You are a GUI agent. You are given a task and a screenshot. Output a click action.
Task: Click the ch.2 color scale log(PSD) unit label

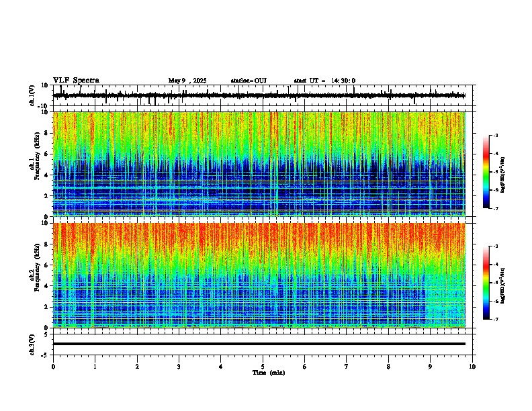(x=503, y=285)
